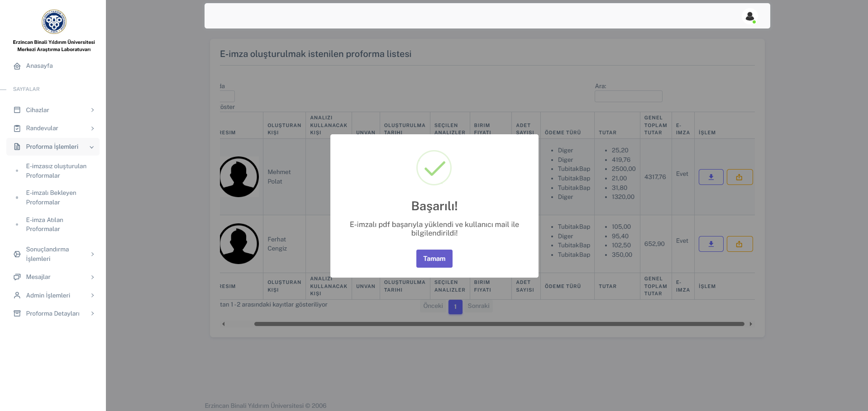Download proforma for Mehmet Polat row
Viewport: 868px width, 411px height.
coord(711,177)
